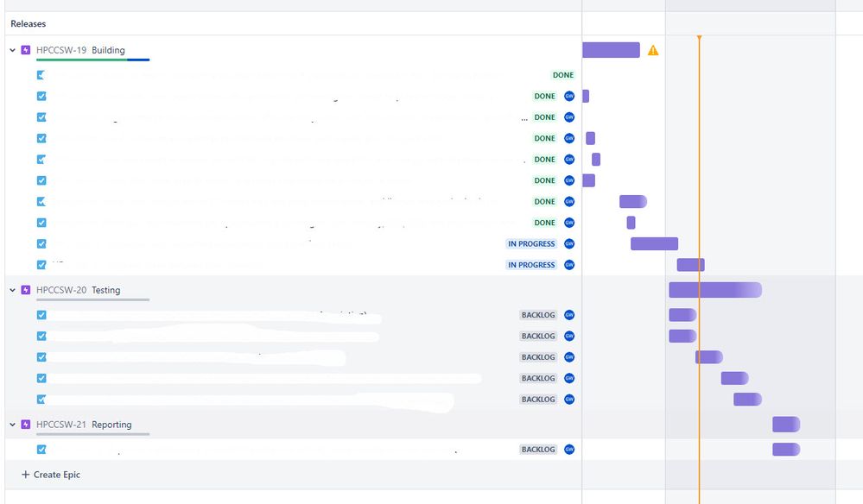Collapse the HPCCSW-20 Testing epic

12,290
